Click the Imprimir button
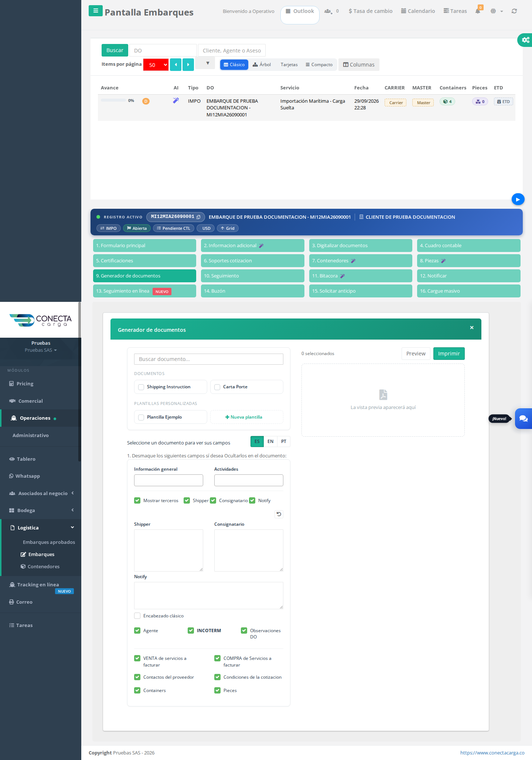This screenshot has width=532, height=760. pos(449,354)
